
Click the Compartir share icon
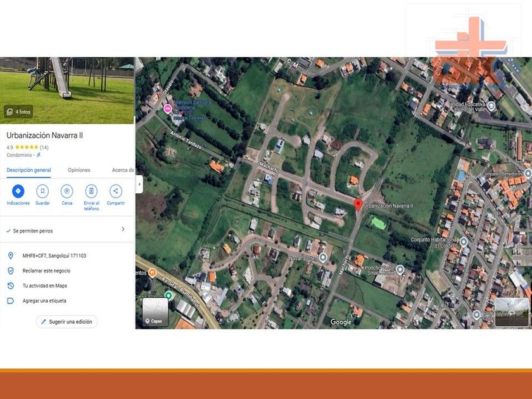tap(115, 191)
